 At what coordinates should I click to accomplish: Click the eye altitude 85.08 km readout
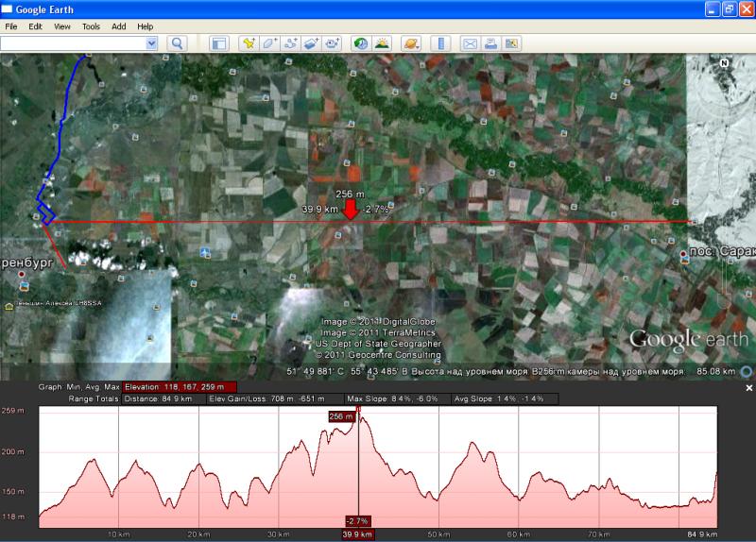point(715,371)
